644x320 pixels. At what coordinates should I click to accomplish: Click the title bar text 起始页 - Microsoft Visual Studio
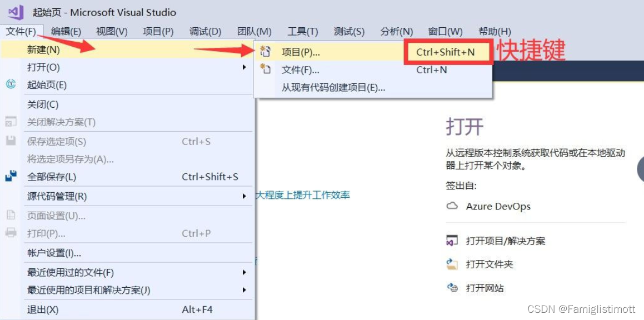coord(104,12)
